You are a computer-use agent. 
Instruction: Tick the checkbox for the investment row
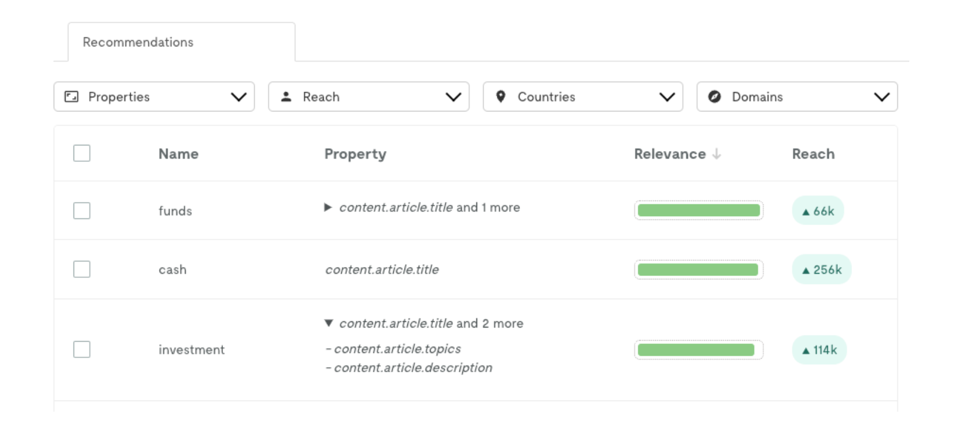[82, 350]
